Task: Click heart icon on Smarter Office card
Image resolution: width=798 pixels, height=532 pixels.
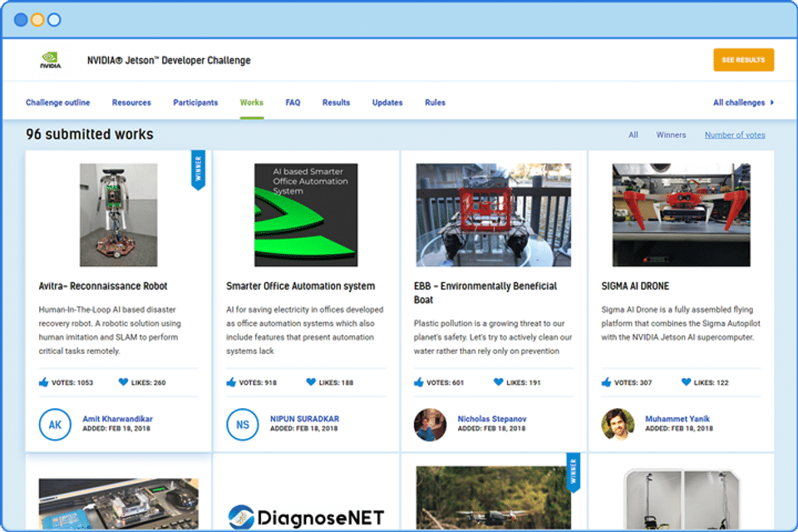Action: [x=311, y=382]
